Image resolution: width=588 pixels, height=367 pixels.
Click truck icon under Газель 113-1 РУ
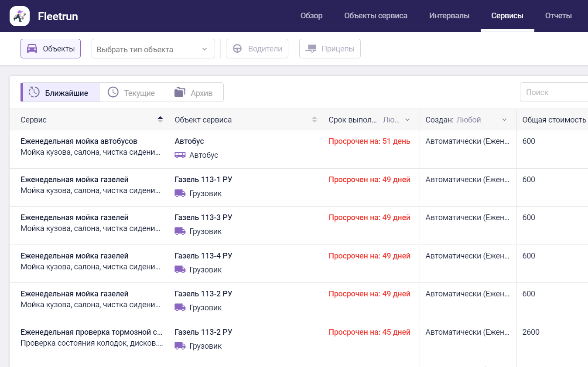[x=180, y=193]
